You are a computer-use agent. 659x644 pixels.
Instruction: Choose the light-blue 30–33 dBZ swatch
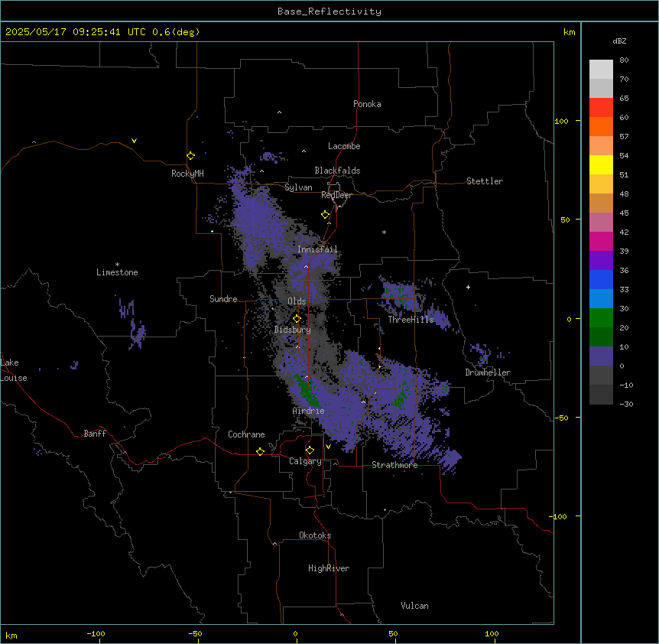point(601,299)
